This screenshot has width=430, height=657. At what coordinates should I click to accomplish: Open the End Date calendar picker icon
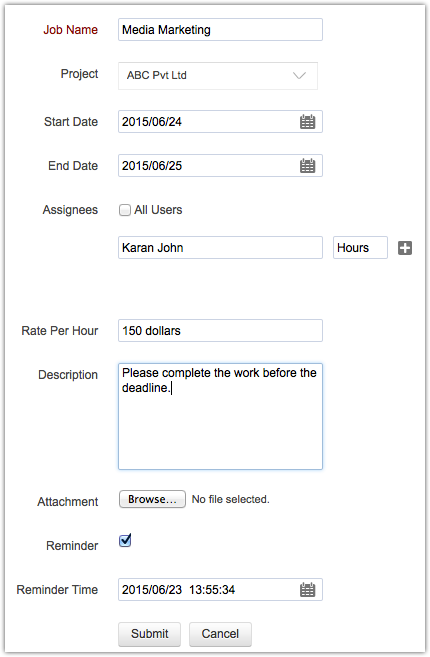click(x=307, y=166)
